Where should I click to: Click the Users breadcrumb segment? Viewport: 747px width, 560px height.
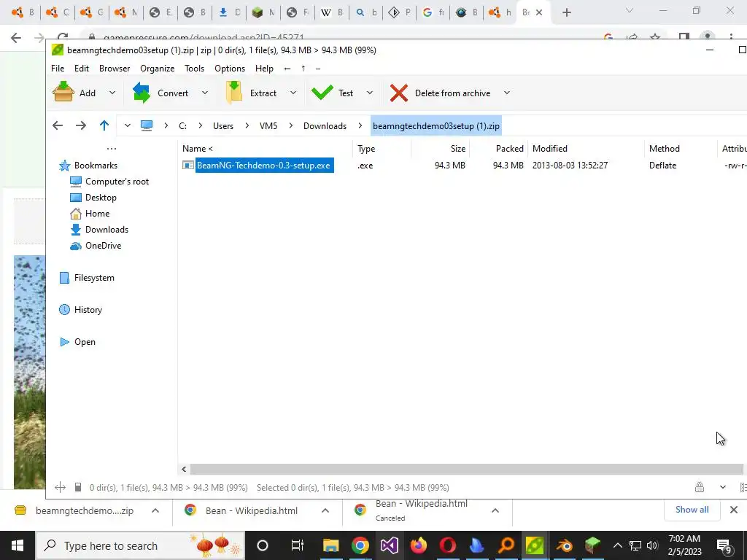pos(223,126)
